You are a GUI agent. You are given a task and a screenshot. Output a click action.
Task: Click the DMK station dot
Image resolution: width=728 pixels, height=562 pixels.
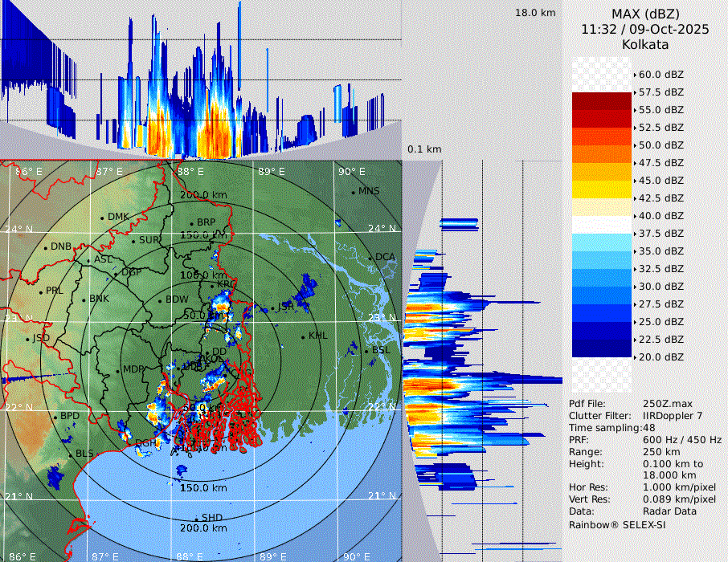(102, 217)
